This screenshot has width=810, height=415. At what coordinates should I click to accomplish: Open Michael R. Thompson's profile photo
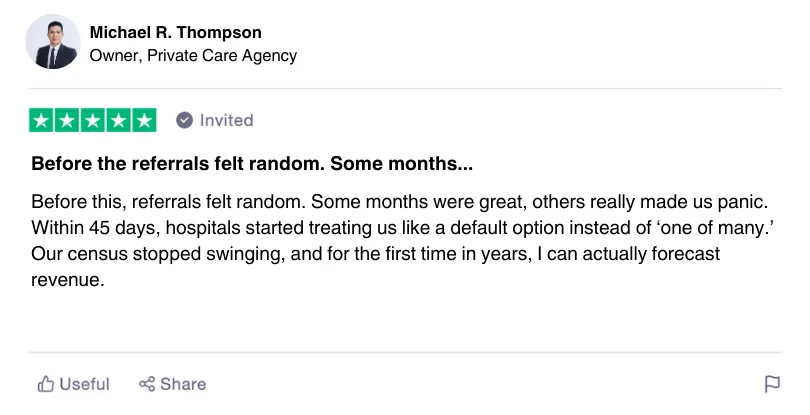[x=53, y=42]
